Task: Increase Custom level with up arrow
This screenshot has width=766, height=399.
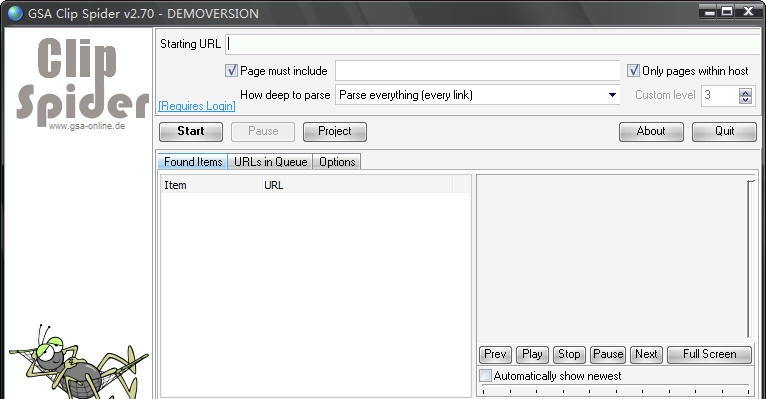Action: coord(745,92)
